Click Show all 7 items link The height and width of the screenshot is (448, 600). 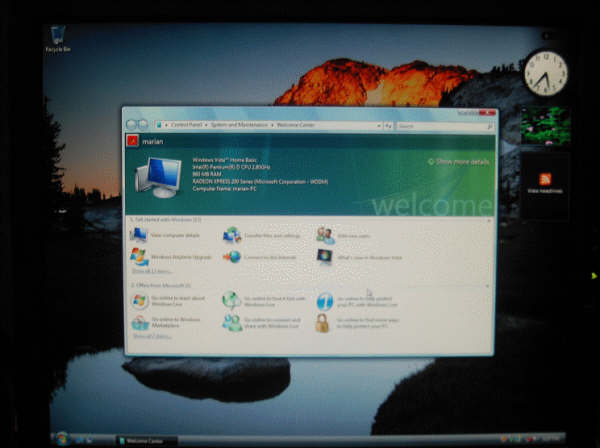tap(152, 336)
